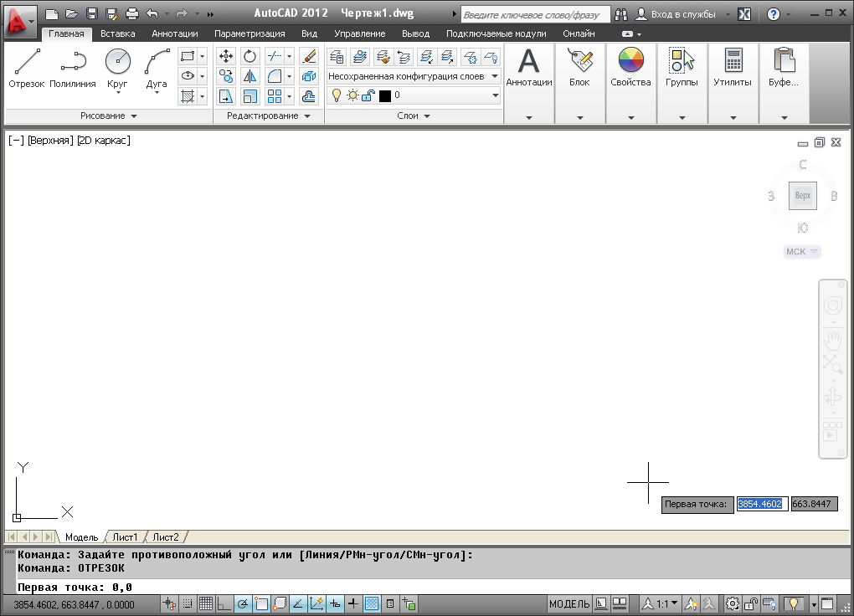The image size is (854, 616).
Task: Open the Параметризация ribbon tab
Action: (x=250, y=33)
